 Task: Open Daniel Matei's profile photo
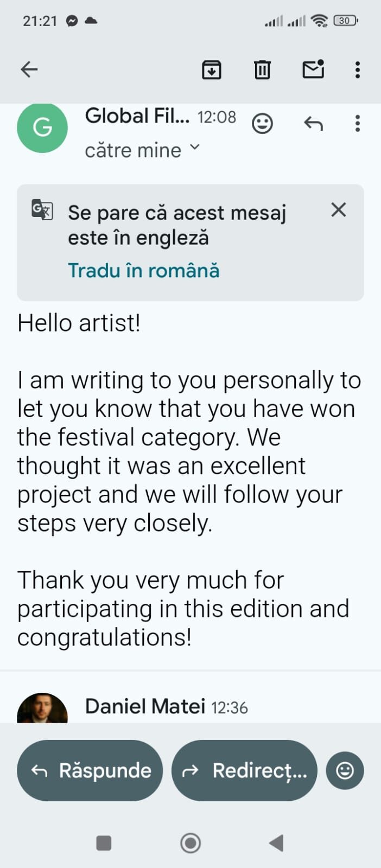(42, 708)
